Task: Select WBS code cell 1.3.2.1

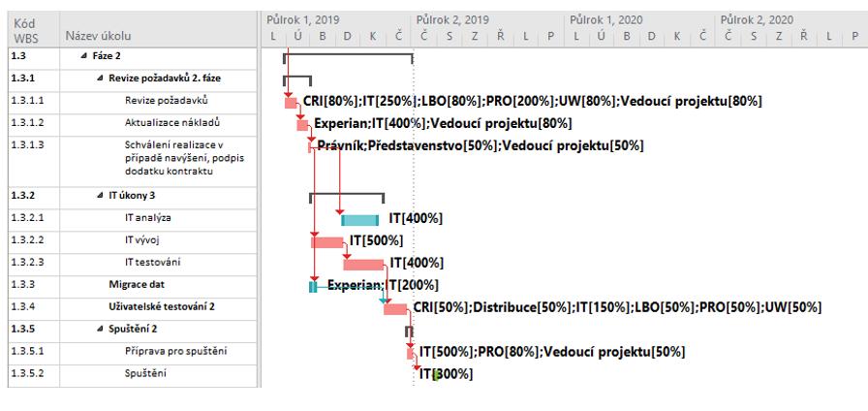Action: pos(34,218)
